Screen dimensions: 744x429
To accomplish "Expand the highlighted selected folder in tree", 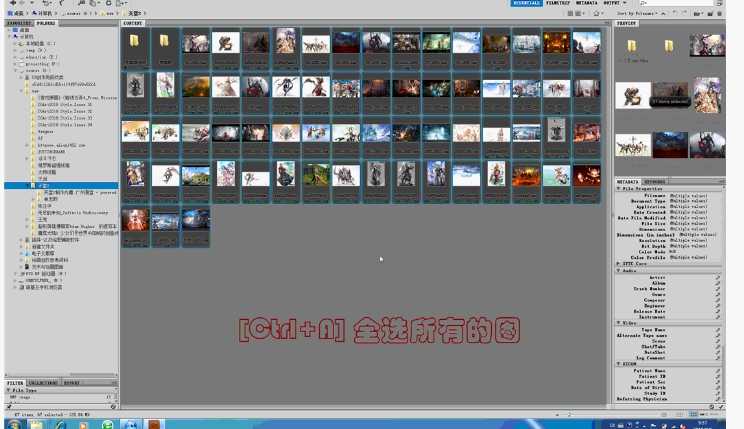I will coord(28,186).
